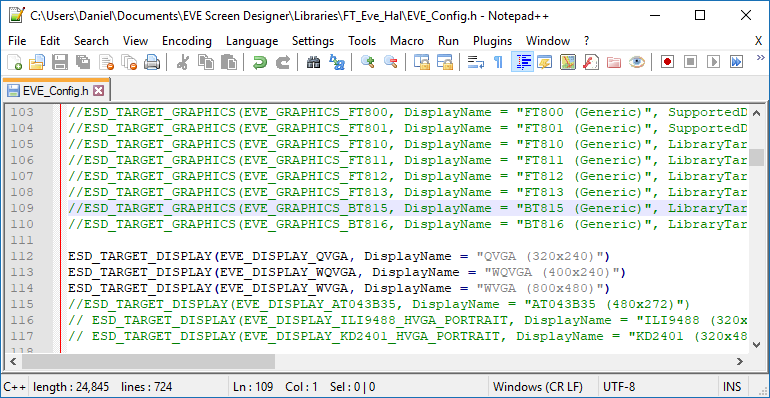The width and height of the screenshot is (770, 398).
Task: Open Folder as Workspace icon
Action: tap(614, 62)
